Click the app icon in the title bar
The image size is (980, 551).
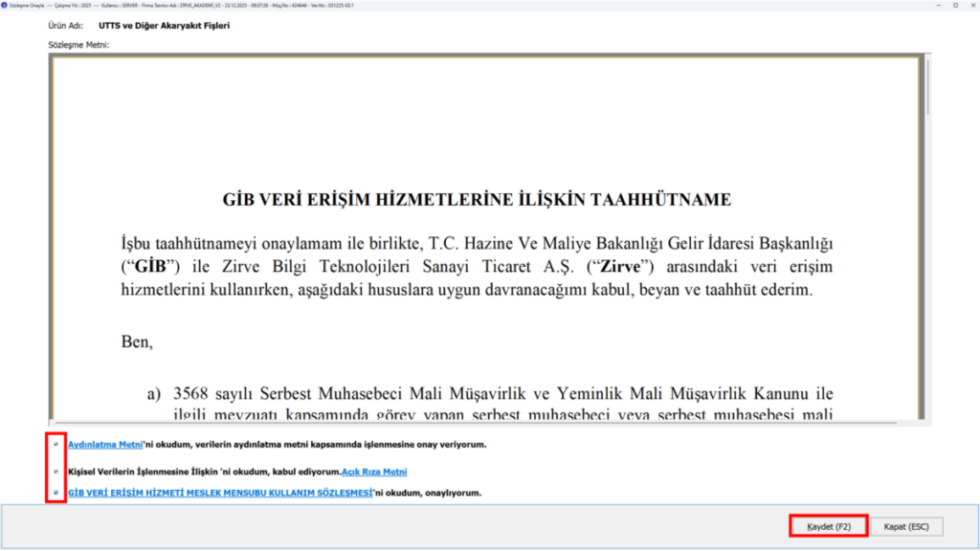click(x=5, y=5)
